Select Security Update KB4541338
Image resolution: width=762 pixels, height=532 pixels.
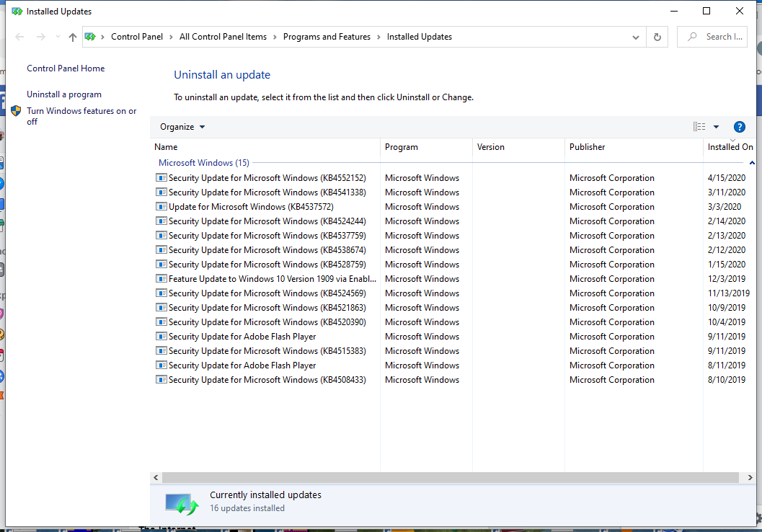(x=267, y=192)
